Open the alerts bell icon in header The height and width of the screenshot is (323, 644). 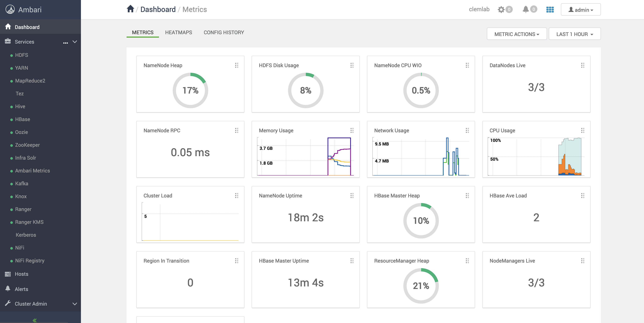[x=525, y=9]
